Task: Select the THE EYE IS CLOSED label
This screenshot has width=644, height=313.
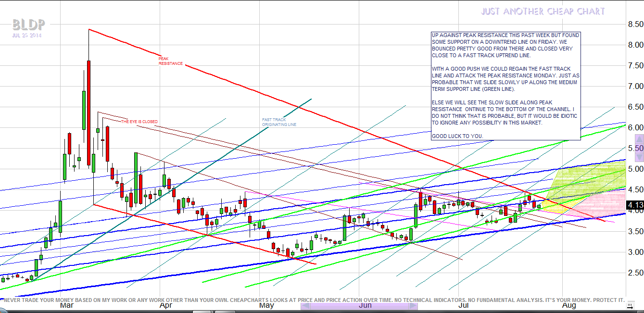Action: pos(139,122)
